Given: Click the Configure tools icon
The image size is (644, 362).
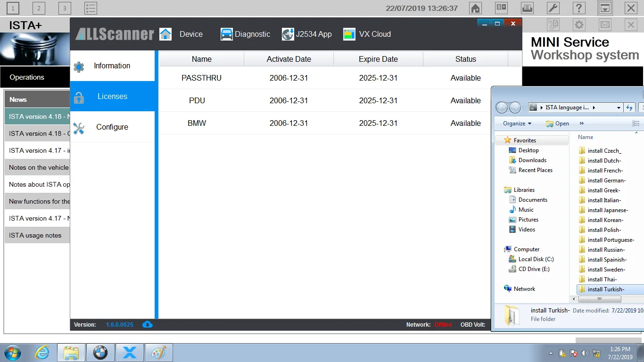Looking at the screenshot, I should tap(79, 128).
